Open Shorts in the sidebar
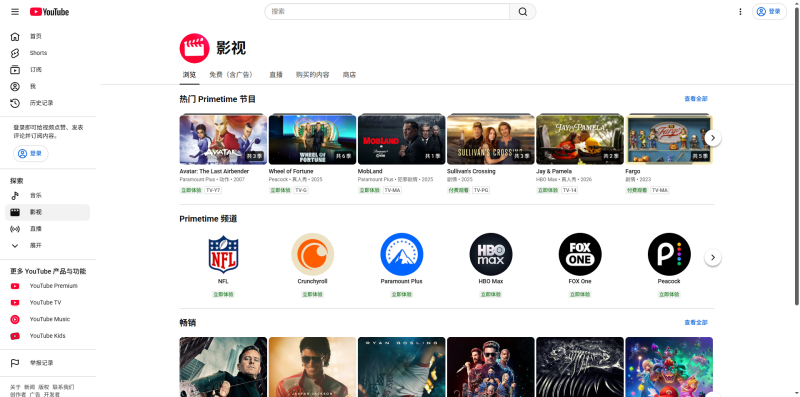Image resolution: width=800 pixels, height=397 pixels. (x=47, y=53)
